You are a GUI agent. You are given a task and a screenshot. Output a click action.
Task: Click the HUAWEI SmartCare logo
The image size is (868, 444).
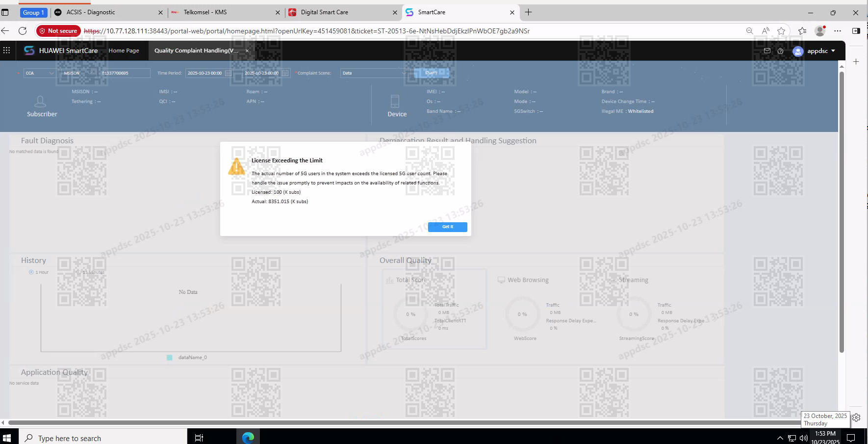(x=29, y=51)
